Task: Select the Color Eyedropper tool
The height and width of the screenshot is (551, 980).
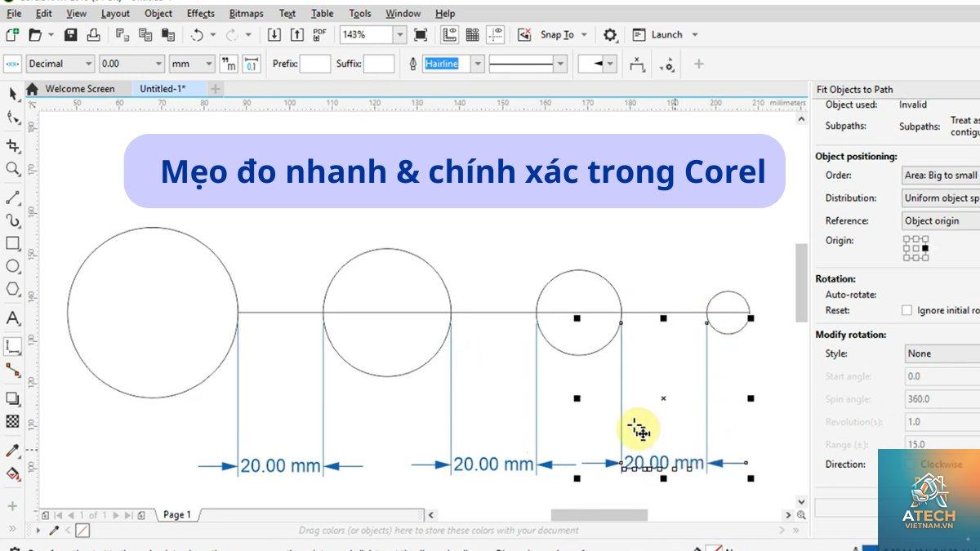Action: (12, 451)
